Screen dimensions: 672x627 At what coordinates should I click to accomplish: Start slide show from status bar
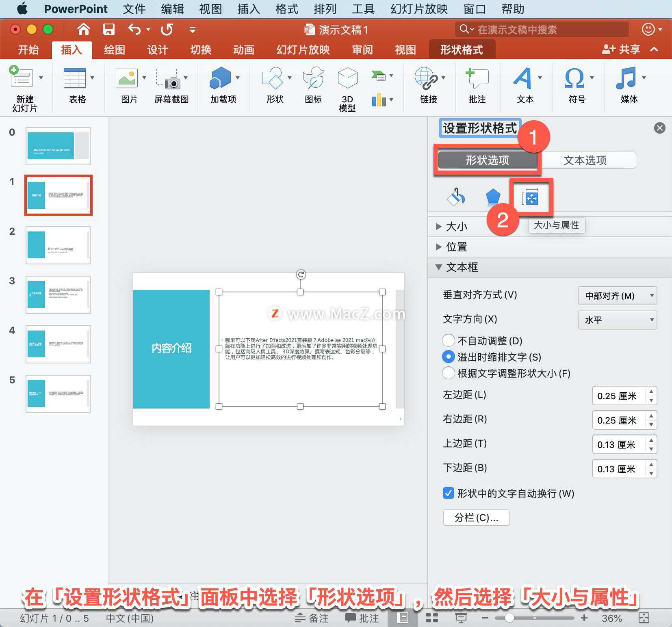(x=461, y=618)
